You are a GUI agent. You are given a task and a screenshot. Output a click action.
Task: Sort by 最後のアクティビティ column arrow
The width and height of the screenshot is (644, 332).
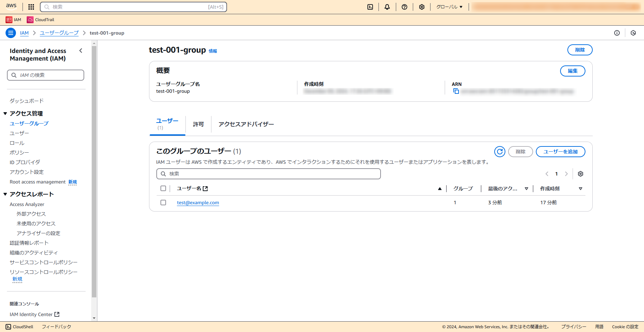pyautogui.click(x=526, y=189)
